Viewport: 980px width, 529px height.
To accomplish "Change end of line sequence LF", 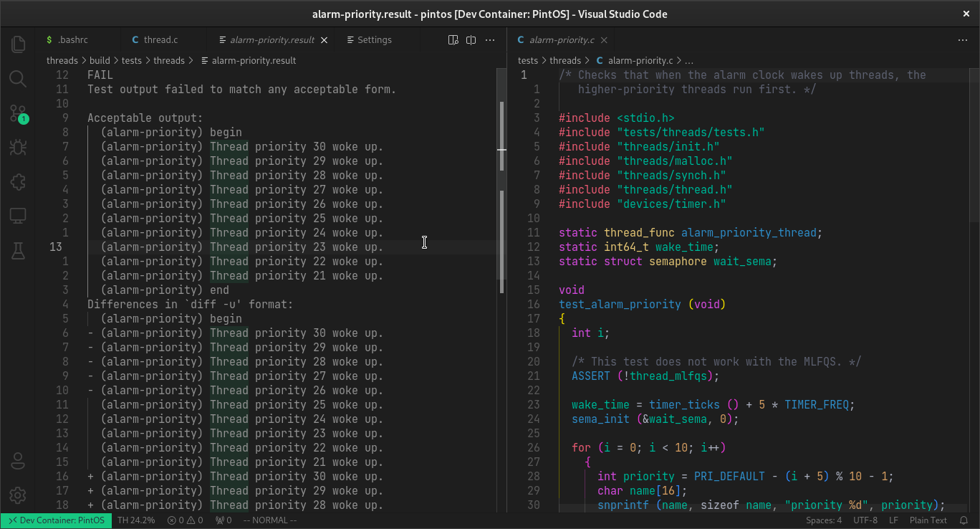I will (x=894, y=520).
